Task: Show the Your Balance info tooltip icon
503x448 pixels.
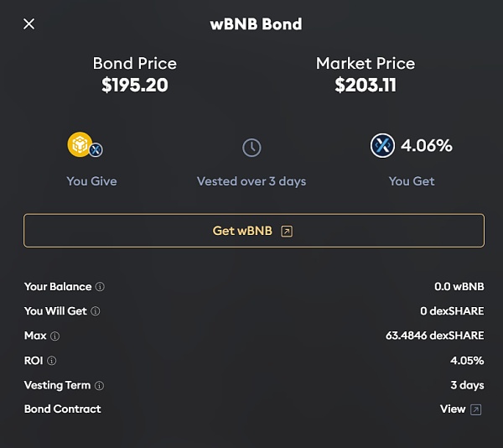Action: [x=100, y=287]
